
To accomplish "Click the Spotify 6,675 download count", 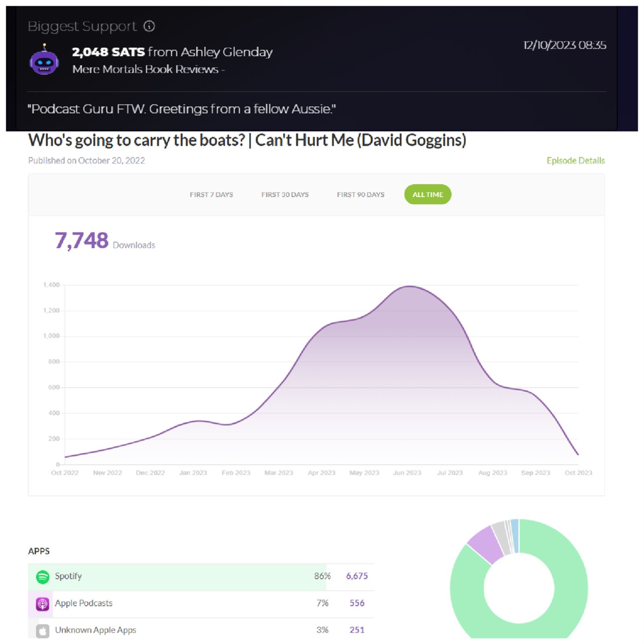I will [357, 576].
